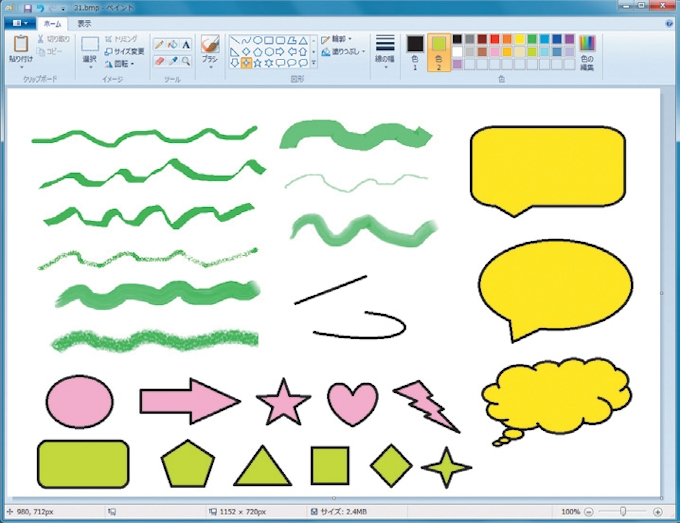This screenshot has height=523, width=680.
Task: Expand the Brushes (ブラシ) dropdown
Action: tap(209, 67)
